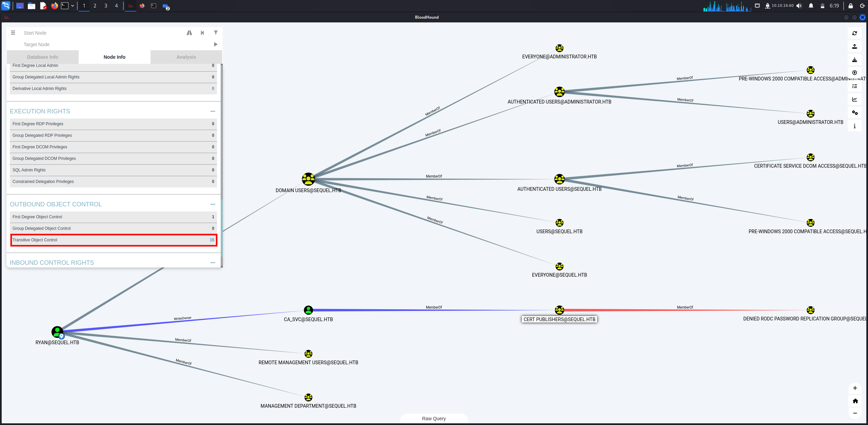The height and width of the screenshot is (425, 868).
Task: Click the upload data icon
Action: coord(854,73)
